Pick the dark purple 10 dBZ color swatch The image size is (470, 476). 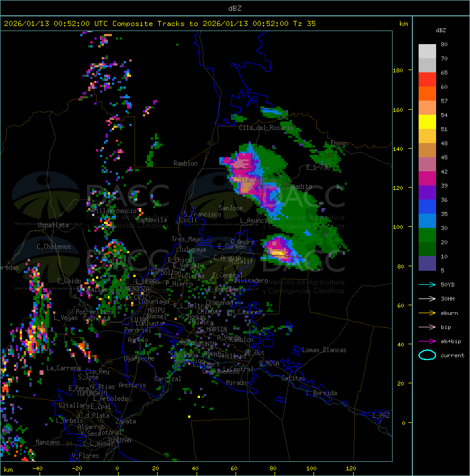[427, 263]
